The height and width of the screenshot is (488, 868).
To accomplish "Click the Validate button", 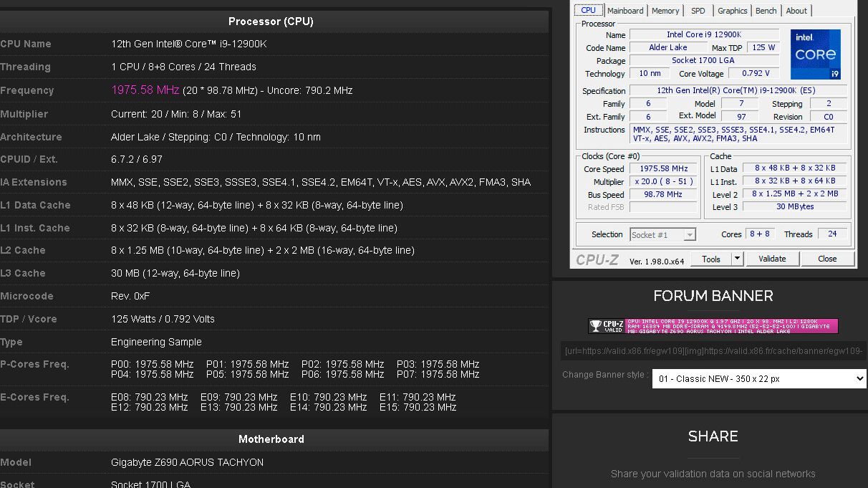I will pos(772,259).
